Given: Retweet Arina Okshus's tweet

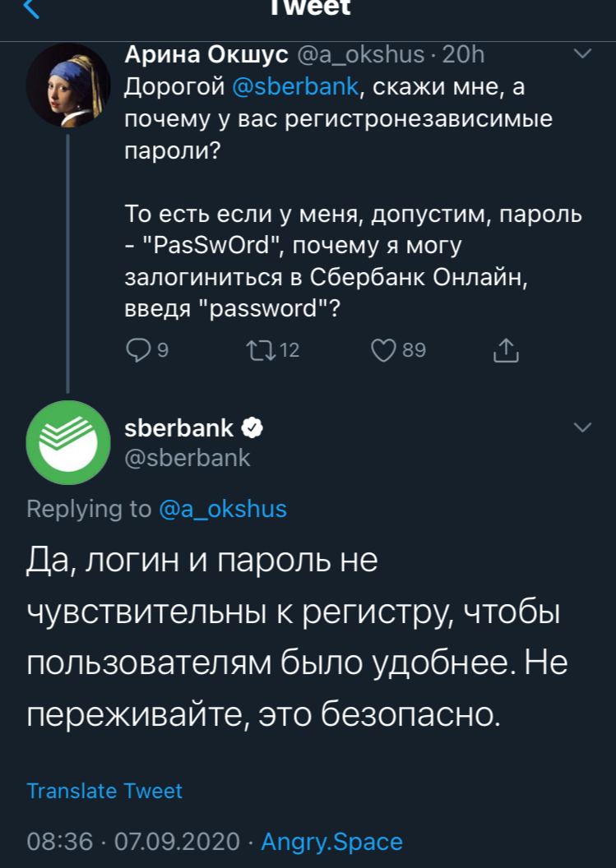Looking at the screenshot, I should pos(260,351).
